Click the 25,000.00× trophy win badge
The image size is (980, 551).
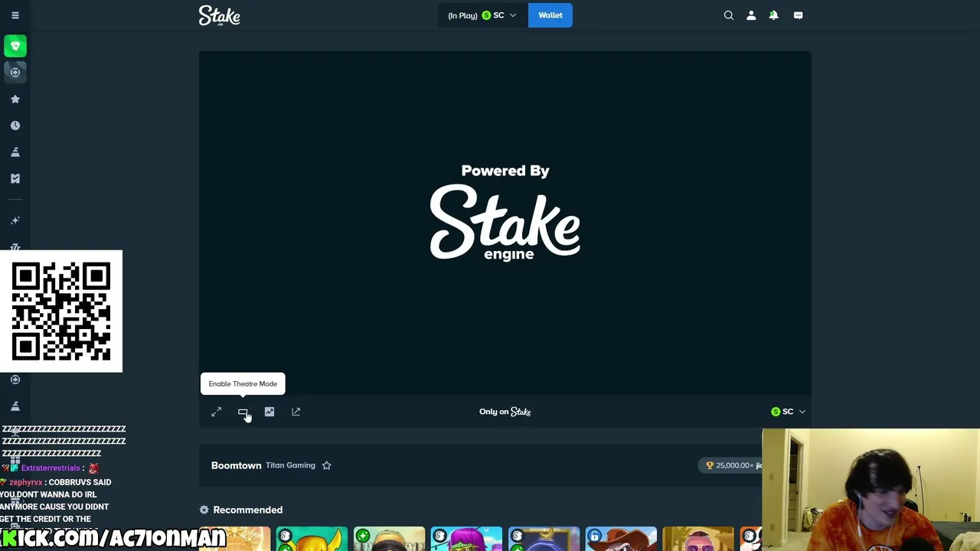click(x=732, y=465)
